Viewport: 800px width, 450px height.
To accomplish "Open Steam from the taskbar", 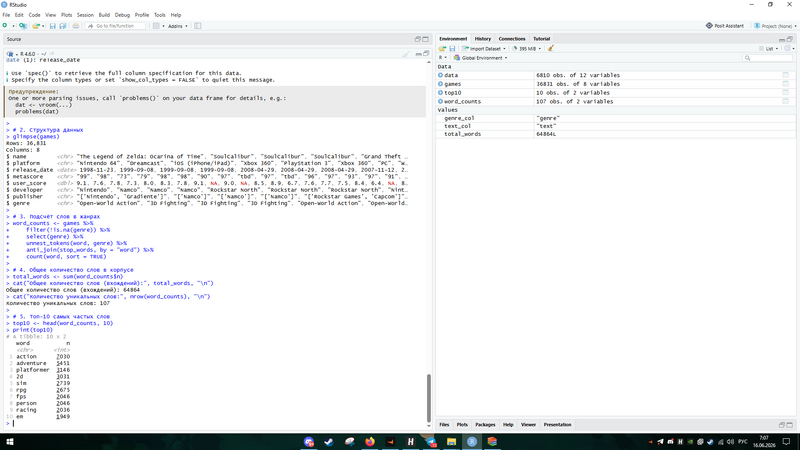I will pos(329,442).
